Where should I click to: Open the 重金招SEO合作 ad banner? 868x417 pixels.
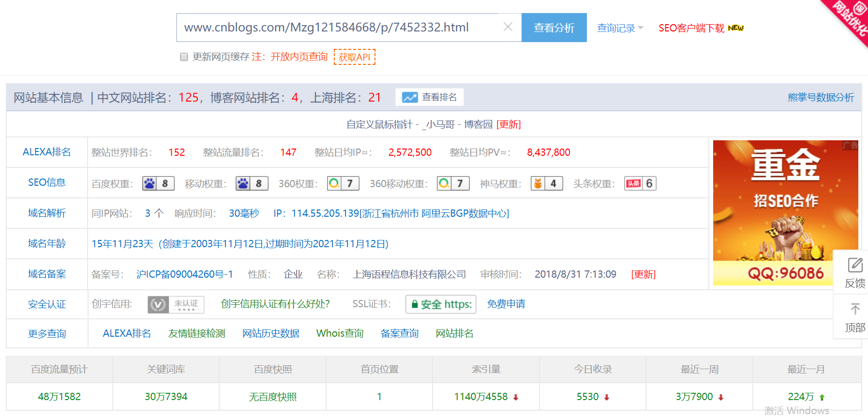[x=785, y=213]
